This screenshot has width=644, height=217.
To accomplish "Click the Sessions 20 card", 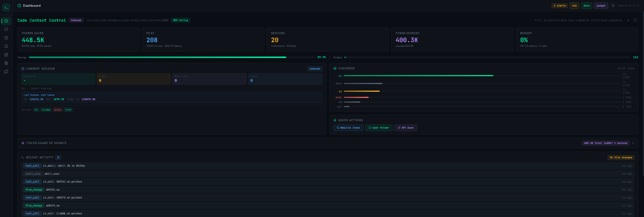I will click(327, 40).
